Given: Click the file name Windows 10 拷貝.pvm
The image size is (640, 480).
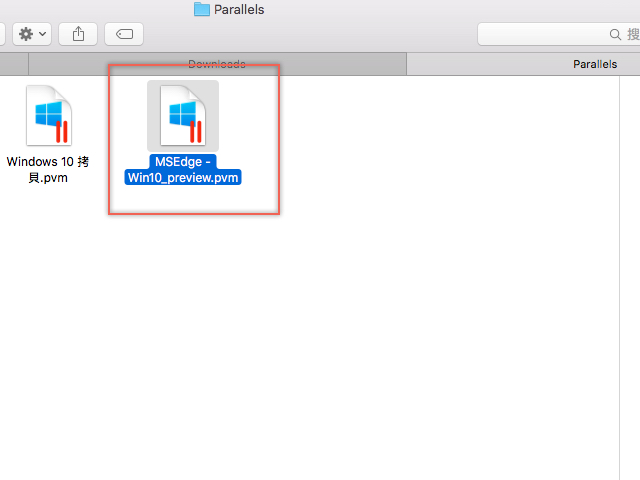Looking at the screenshot, I should (48, 170).
